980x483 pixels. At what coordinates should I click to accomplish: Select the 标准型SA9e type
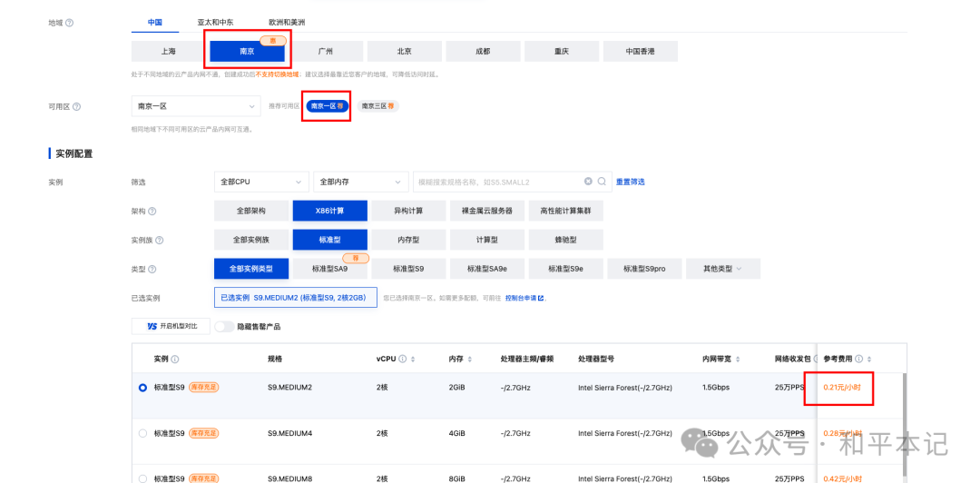coord(487,269)
